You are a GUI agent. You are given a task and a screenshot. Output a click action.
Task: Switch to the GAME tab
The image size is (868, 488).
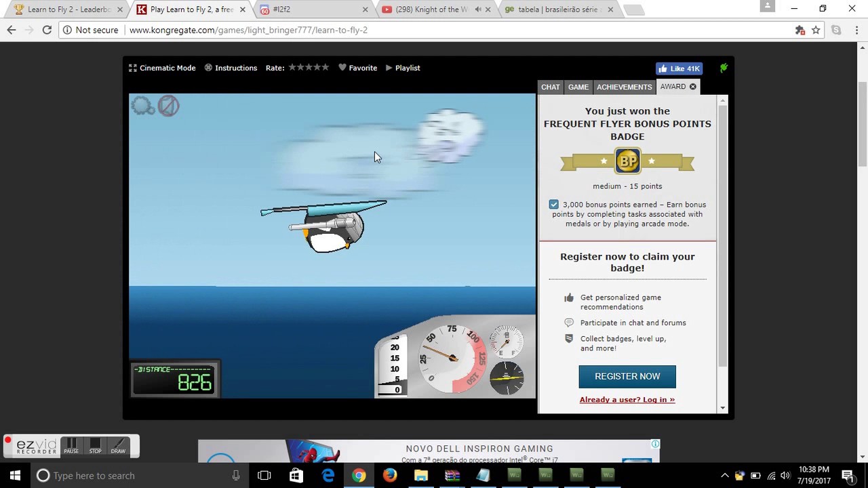(578, 87)
